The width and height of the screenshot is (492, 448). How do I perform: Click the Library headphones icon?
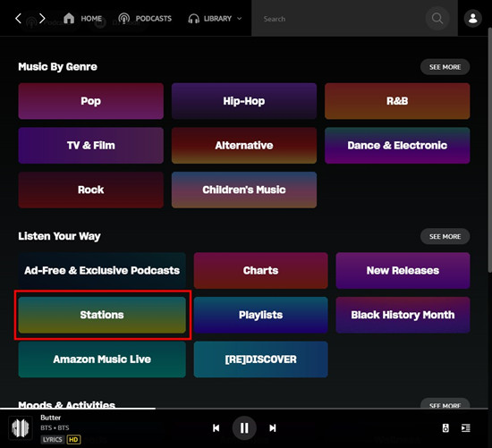coord(193,19)
